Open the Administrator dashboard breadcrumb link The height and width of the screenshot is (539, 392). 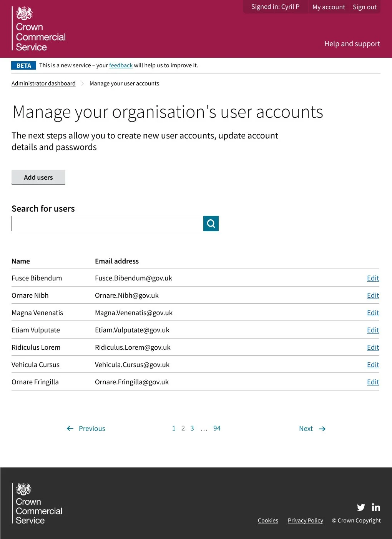pos(43,83)
